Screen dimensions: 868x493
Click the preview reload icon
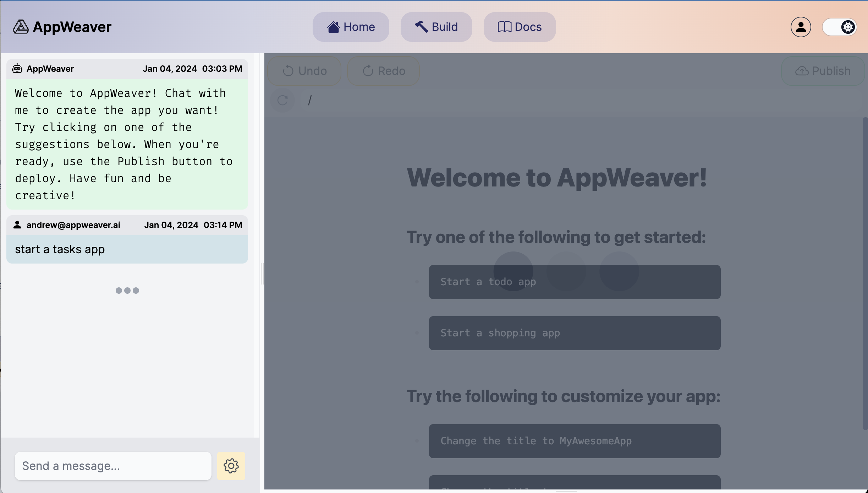point(282,101)
